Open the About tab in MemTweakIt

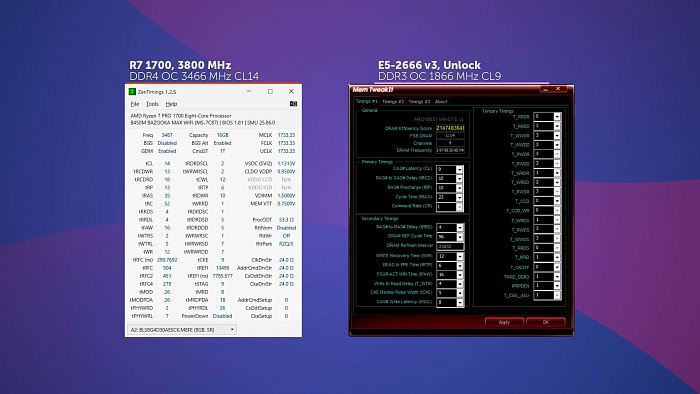[x=441, y=102]
